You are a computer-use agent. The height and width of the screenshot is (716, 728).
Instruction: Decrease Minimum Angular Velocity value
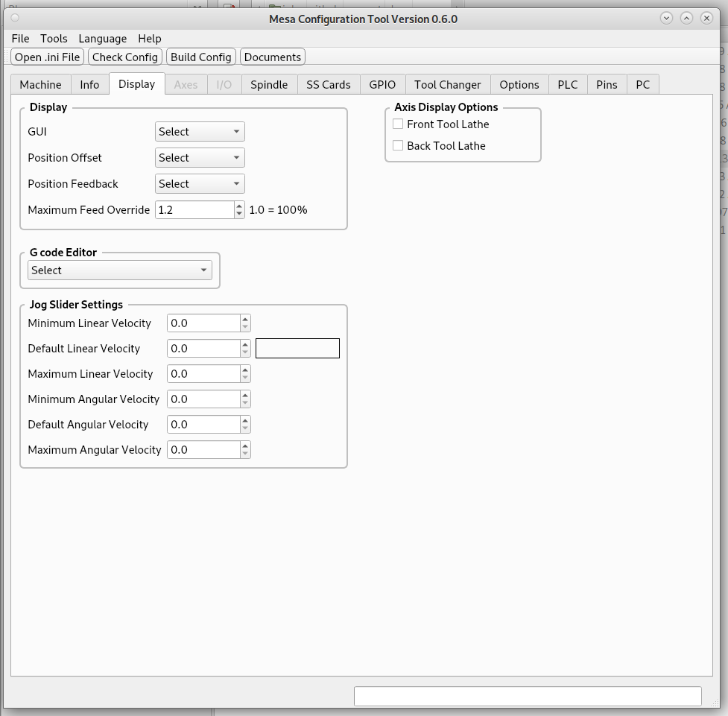point(245,404)
